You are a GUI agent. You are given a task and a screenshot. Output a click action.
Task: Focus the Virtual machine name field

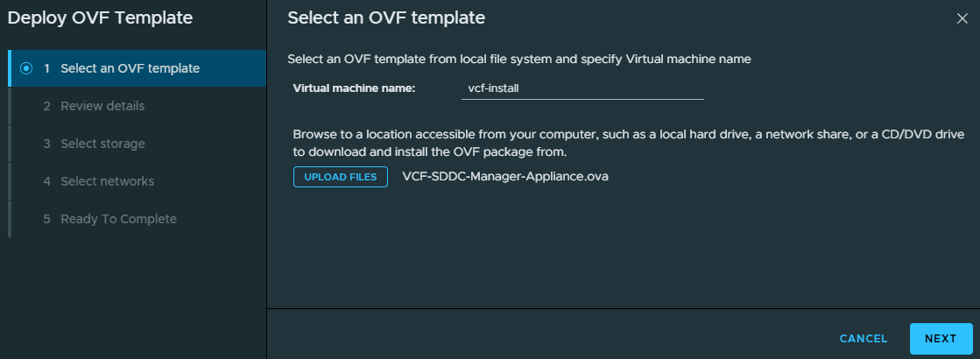[582, 88]
